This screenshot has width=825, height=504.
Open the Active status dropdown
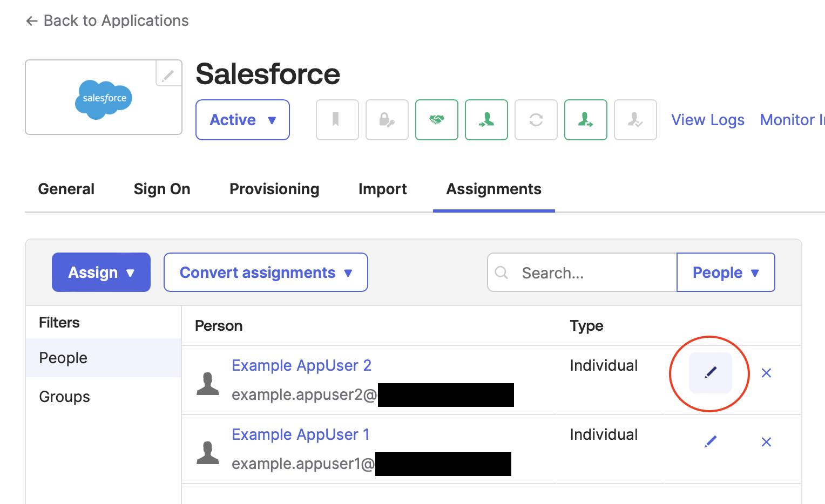tap(242, 120)
